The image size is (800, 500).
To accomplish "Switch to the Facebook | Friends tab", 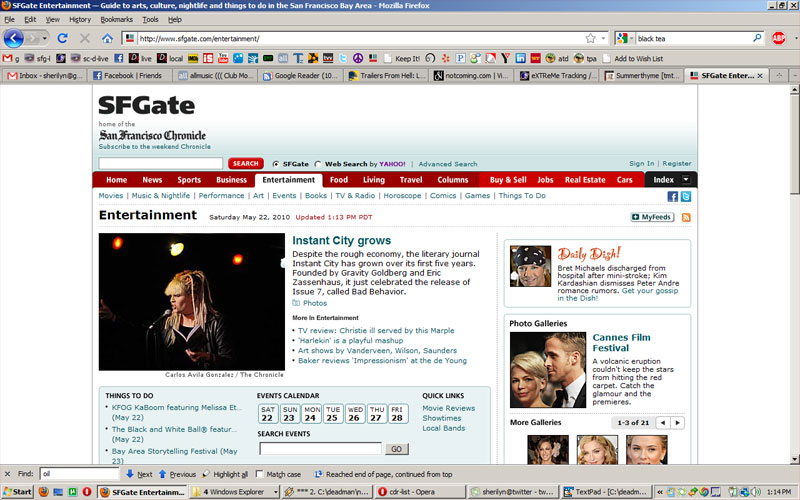I will [x=128, y=76].
